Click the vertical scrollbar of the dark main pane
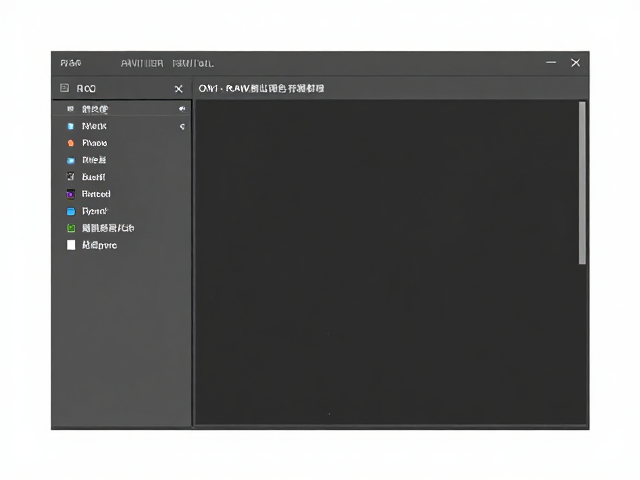Image resolution: width=640 pixels, height=480 pixels. tap(582, 183)
